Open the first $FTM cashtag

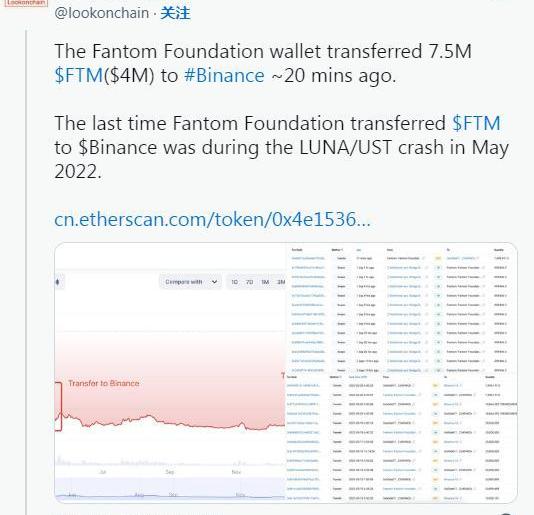point(79,75)
